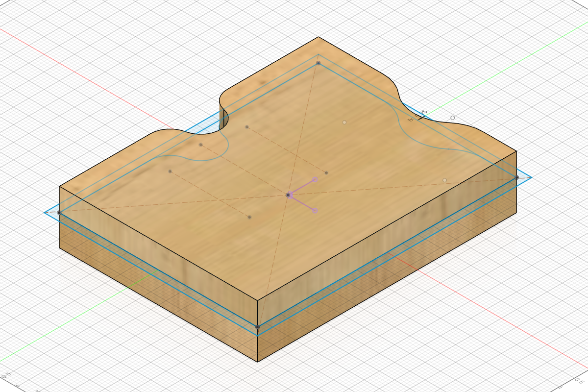
Task: Select the light point on the top face near the right S-curve
Action: pyautogui.click(x=344, y=122)
